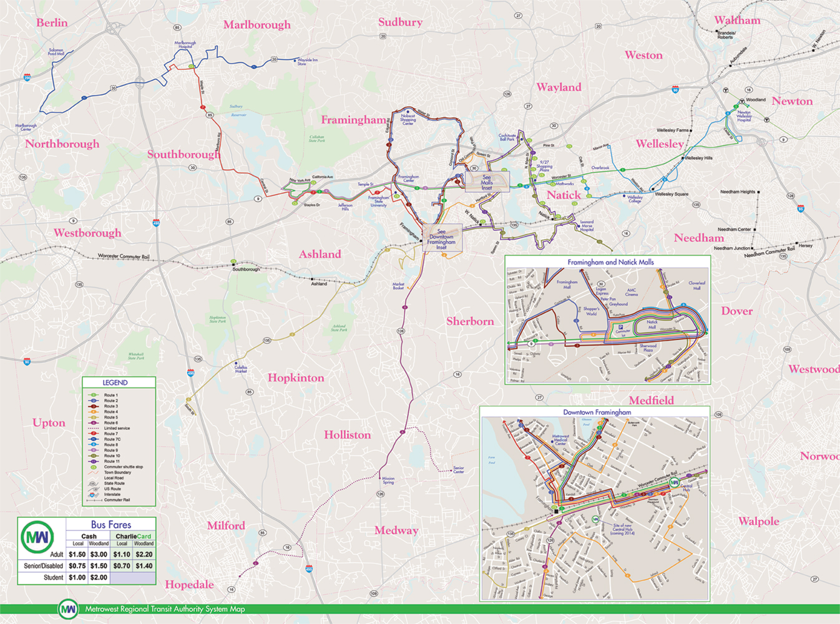Click the Wayland town label
Viewport: 840px width, 624px height.
pyautogui.click(x=559, y=87)
